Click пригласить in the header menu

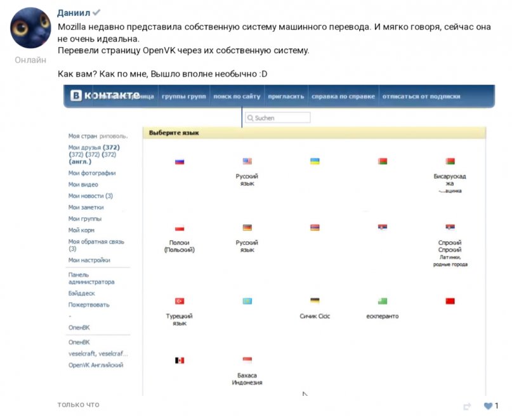pyautogui.click(x=286, y=96)
